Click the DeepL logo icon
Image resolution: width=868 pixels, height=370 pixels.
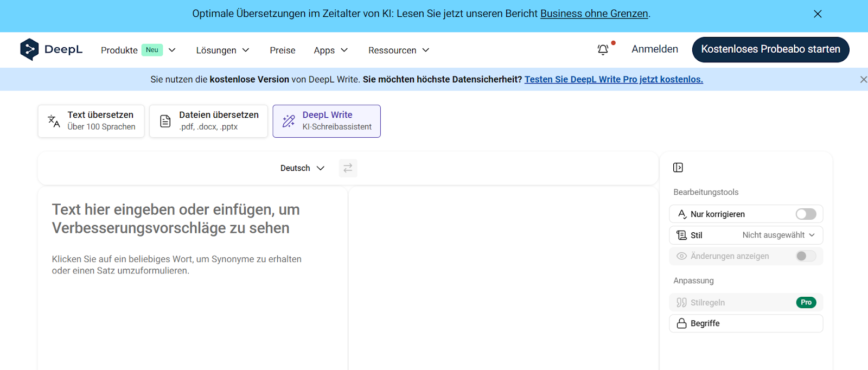29,49
